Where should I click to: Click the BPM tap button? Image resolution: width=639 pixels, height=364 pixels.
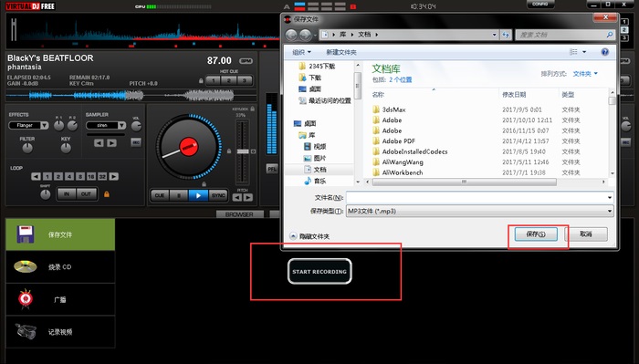coord(246,61)
